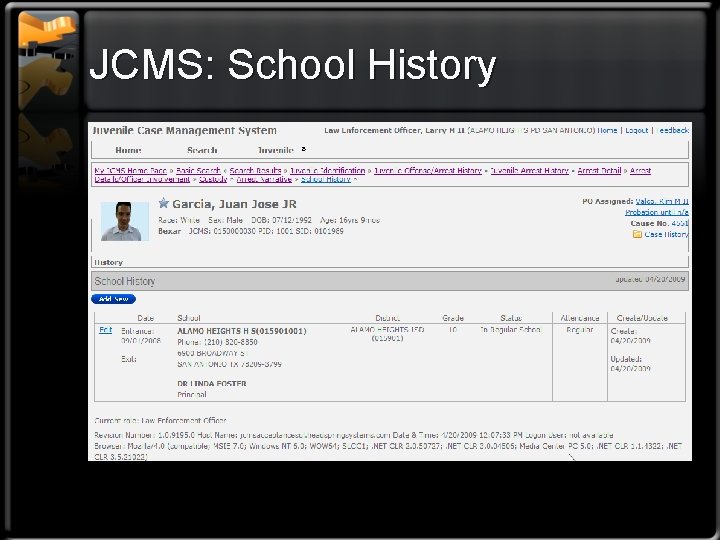Go to Search Results breadcrumb
Viewport: 720px width, 540px height.
(x=255, y=170)
